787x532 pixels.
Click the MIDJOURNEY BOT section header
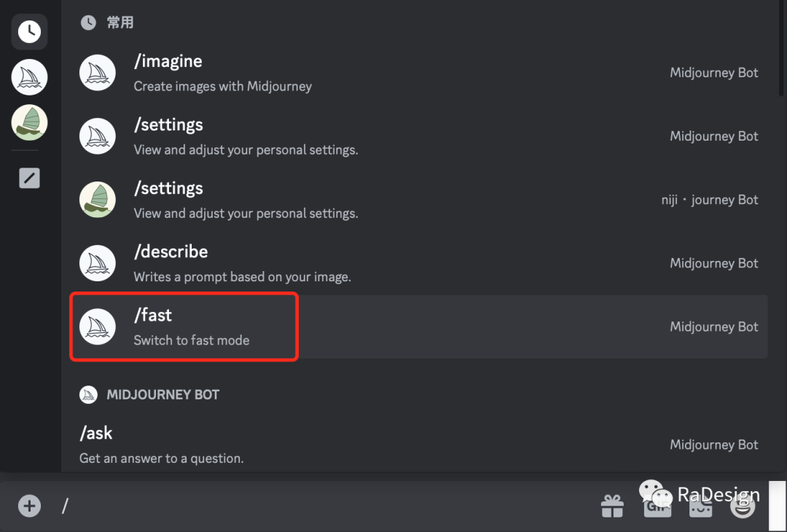click(163, 394)
